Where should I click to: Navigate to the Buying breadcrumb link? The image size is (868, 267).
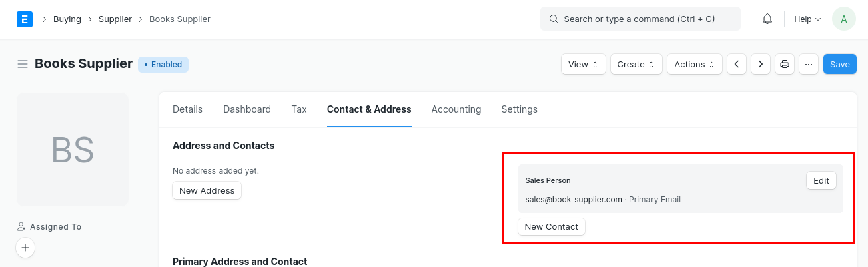(67, 19)
